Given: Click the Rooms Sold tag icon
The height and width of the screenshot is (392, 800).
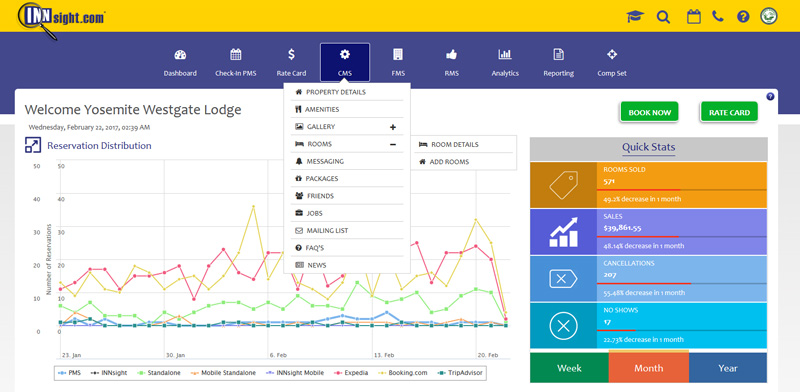Looking at the screenshot, I should point(563,185).
